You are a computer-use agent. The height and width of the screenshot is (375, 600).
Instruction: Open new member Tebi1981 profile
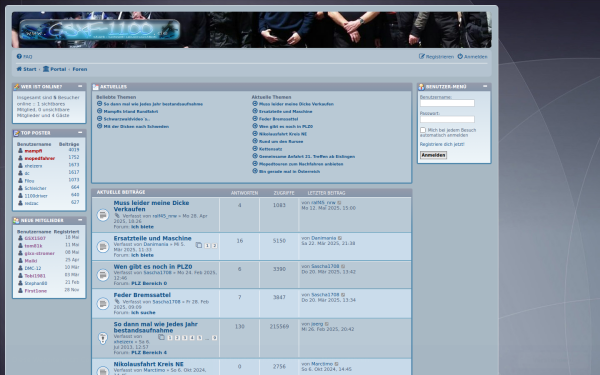[35, 276]
